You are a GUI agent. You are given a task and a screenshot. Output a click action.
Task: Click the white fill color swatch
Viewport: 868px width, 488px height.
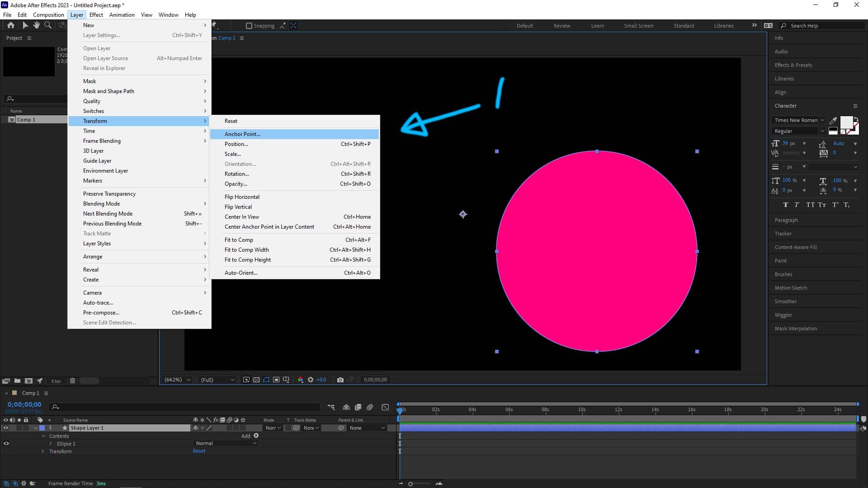coord(846,122)
